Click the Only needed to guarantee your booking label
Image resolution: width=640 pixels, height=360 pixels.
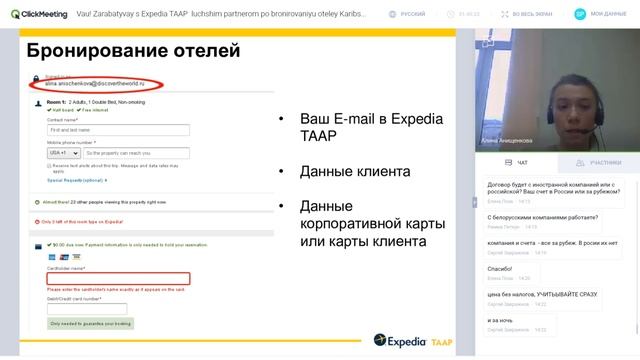(91, 324)
